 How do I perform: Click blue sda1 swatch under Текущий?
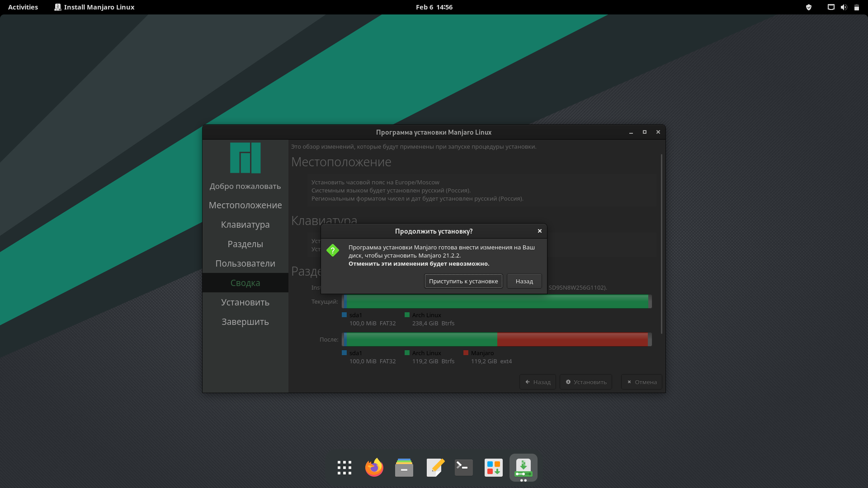tap(344, 315)
